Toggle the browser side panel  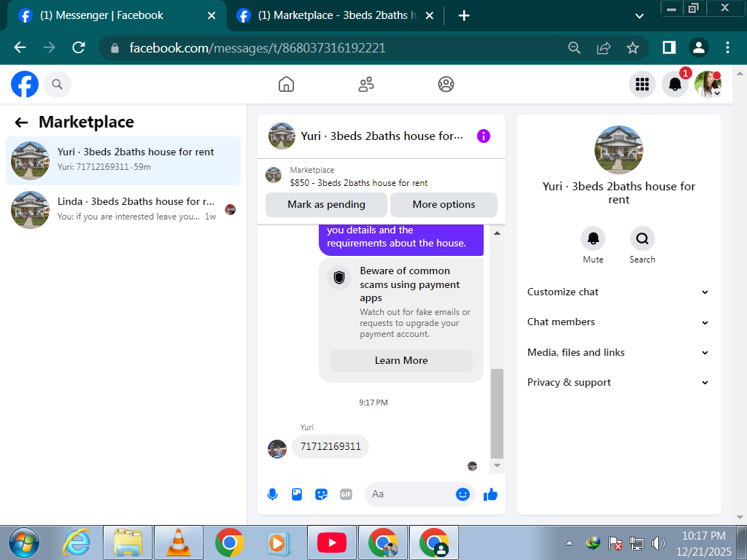669,47
